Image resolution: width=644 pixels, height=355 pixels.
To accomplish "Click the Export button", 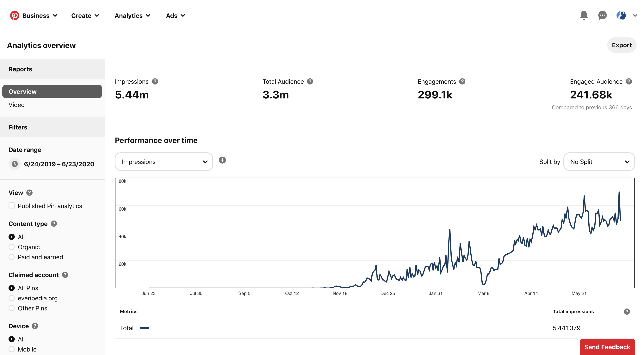I will coord(622,45).
